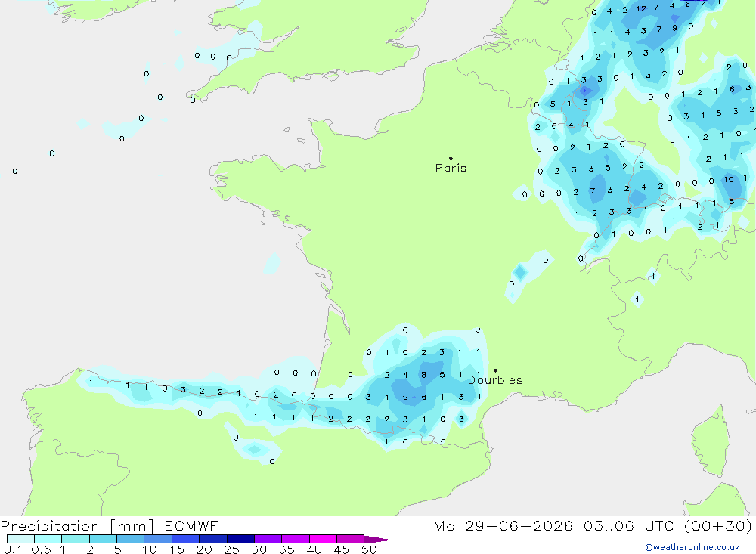Click the Paris city label
The width and height of the screenshot is (756, 554).
click(x=451, y=168)
